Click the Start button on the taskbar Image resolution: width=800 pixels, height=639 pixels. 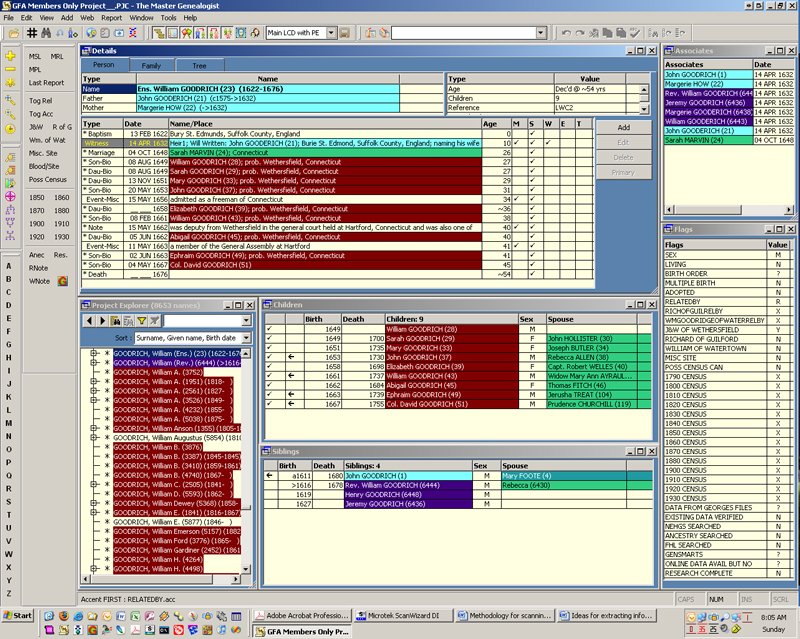pyautogui.click(x=18, y=616)
